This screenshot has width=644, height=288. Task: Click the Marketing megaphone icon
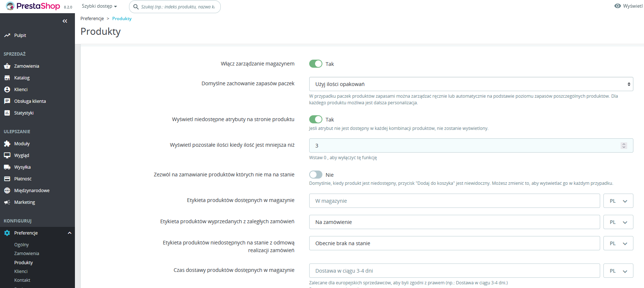pos(7,202)
